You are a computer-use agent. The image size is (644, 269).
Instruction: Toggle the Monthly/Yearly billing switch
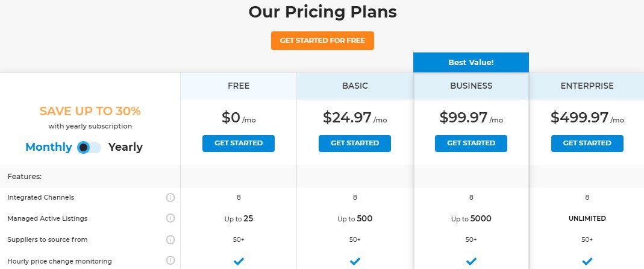coord(89,147)
